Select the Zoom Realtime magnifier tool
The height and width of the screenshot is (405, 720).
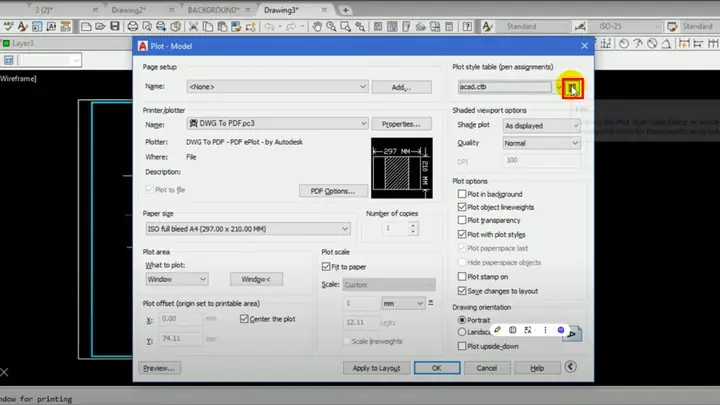331,27
